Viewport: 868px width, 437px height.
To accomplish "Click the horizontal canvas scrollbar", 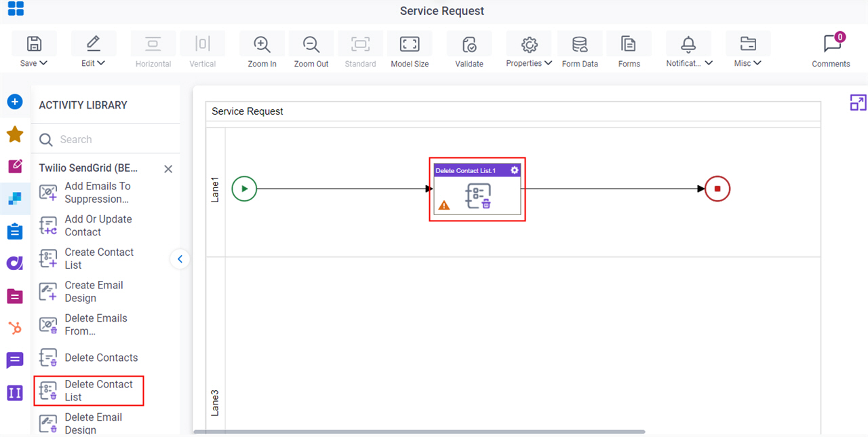I will [x=419, y=432].
